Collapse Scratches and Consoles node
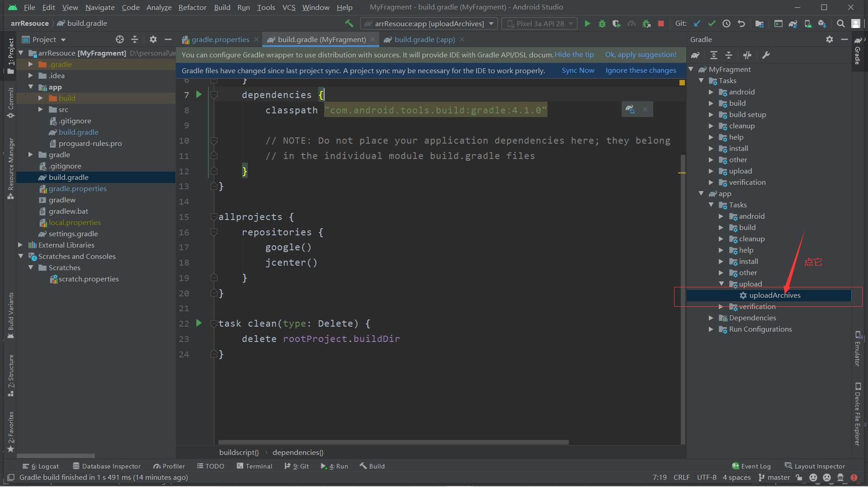 pos(20,256)
